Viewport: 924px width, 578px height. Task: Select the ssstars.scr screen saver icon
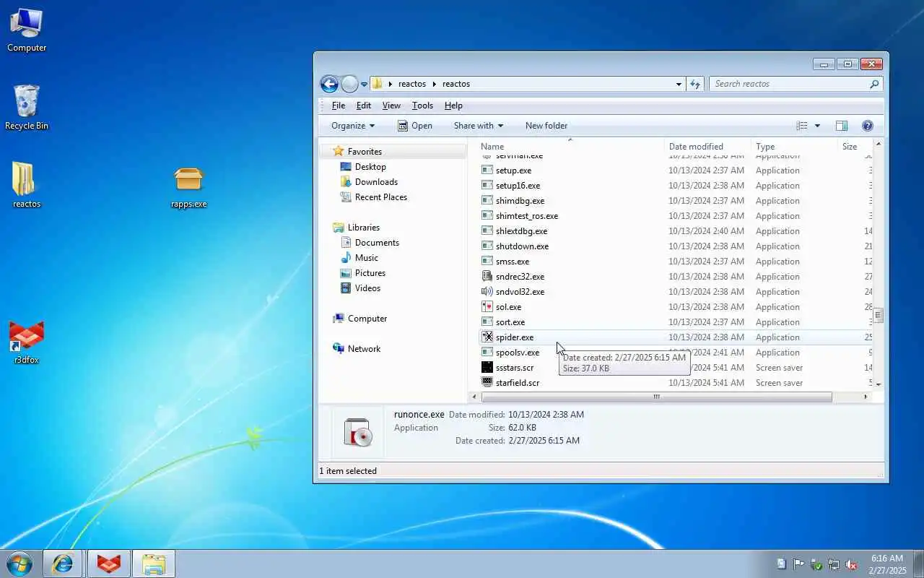(487, 368)
